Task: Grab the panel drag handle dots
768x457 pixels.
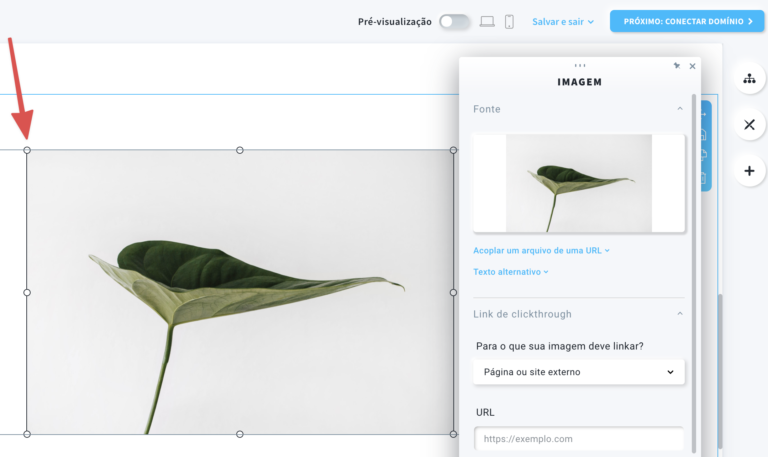Action: (x=580, y=65)
